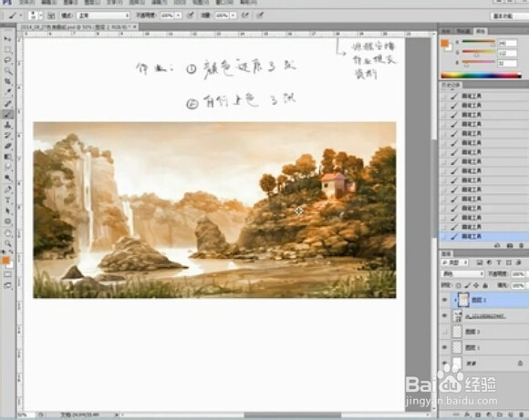Create a new adjustment layer
This screenshot has width=529, height=420.
click(x=489, y=415)
